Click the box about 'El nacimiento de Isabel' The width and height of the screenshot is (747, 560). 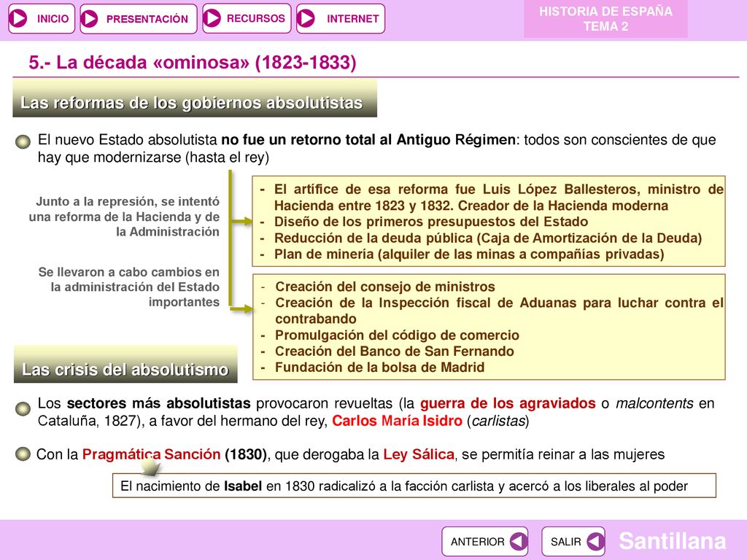pyautogui.click(x=414, y=486)
